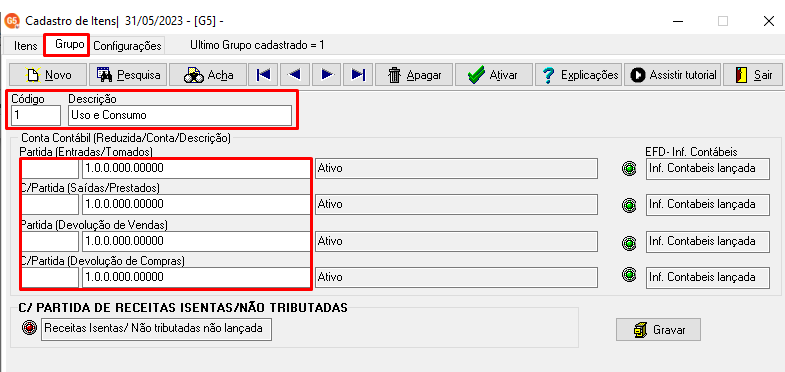Click reduced account field for Devolução de Vendas
The image size is (785, 372).
click(50, 241)
